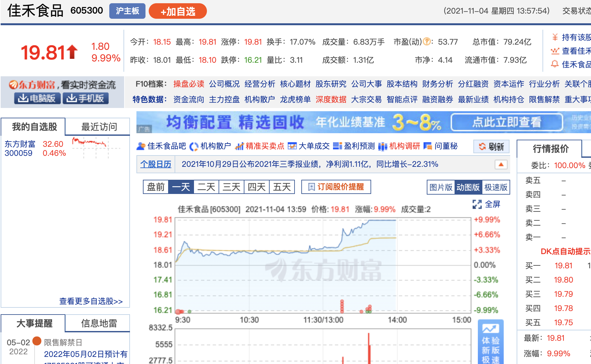Viewport: 591px width, 364px height.
Task: Click the refresh arrows icon in 刷新
Action: coord(482,146)
